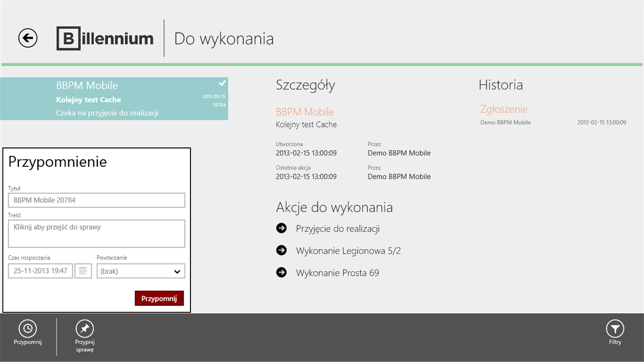
Task: Click the red Przypomnij button
Action: pos(159,299)
